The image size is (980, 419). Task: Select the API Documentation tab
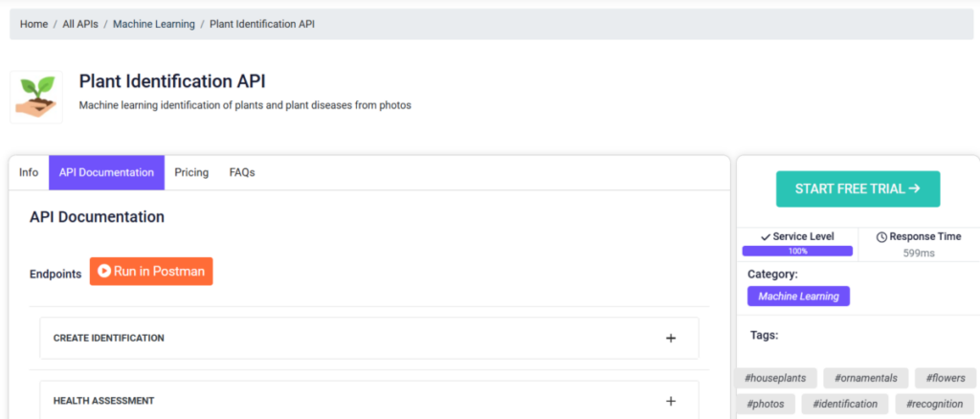coord(106,172)
